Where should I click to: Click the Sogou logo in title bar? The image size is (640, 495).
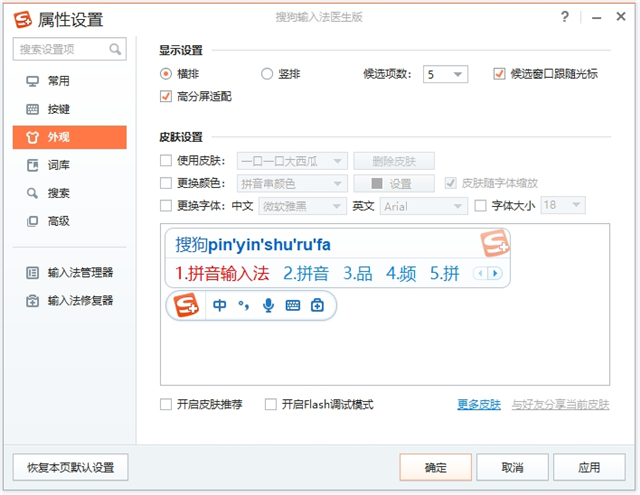[x=22, y=19]
